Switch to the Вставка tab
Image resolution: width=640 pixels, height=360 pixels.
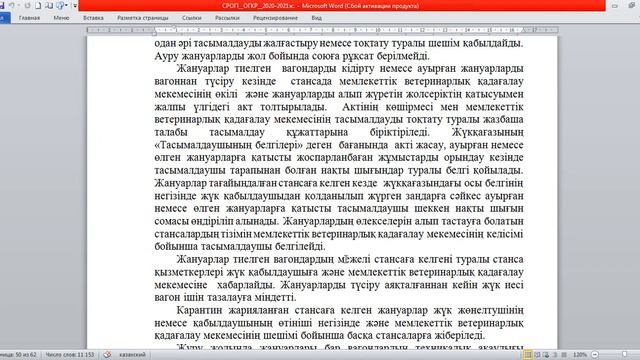(93, 18)
